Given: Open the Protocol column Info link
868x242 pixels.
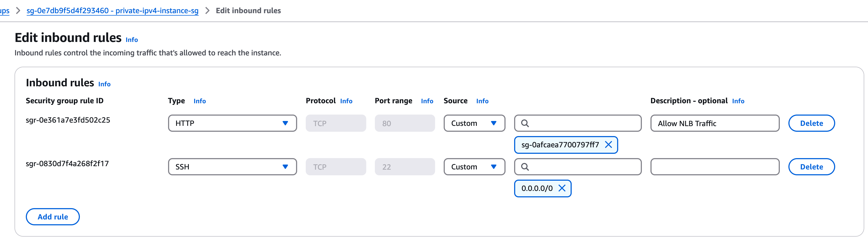Looking at the screenshot, I should click(346, 101).
